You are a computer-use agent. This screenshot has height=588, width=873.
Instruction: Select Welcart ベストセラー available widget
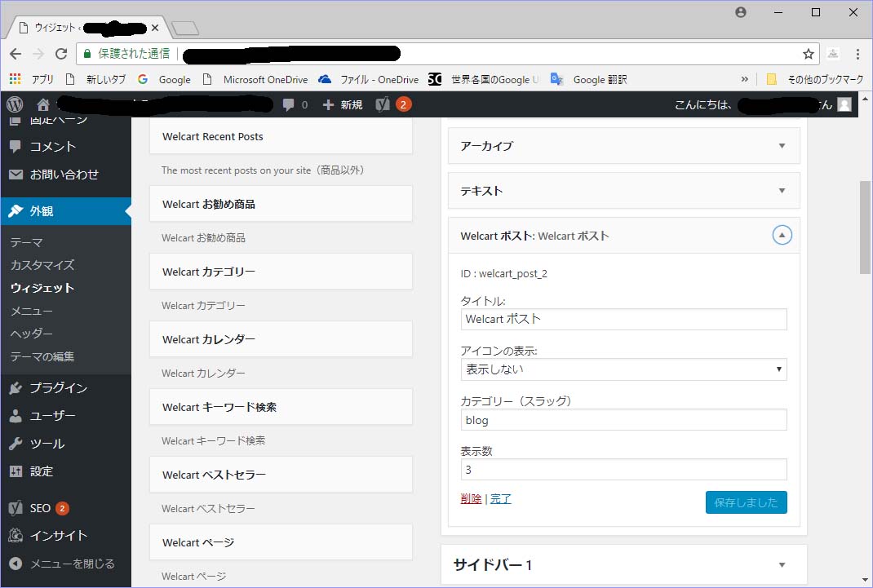click(281, 475)
